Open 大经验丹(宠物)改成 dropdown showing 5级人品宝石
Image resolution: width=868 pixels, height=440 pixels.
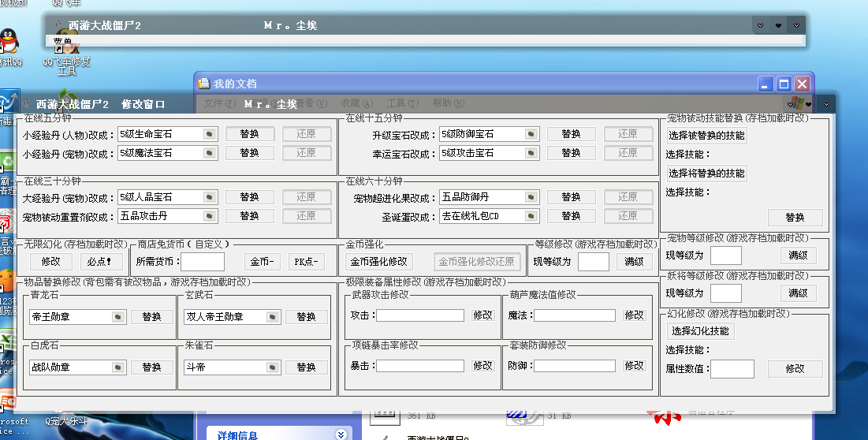pos(209,197)
